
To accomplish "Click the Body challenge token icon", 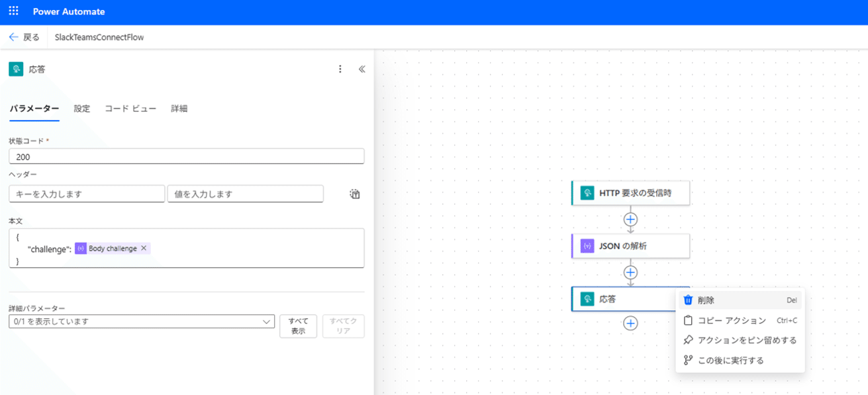I will pos(81,249).
